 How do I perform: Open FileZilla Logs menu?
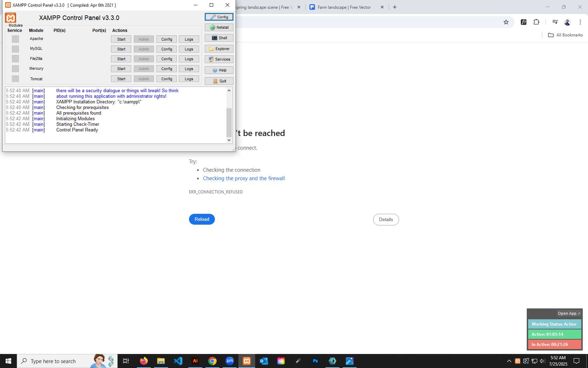coord(189,59)
